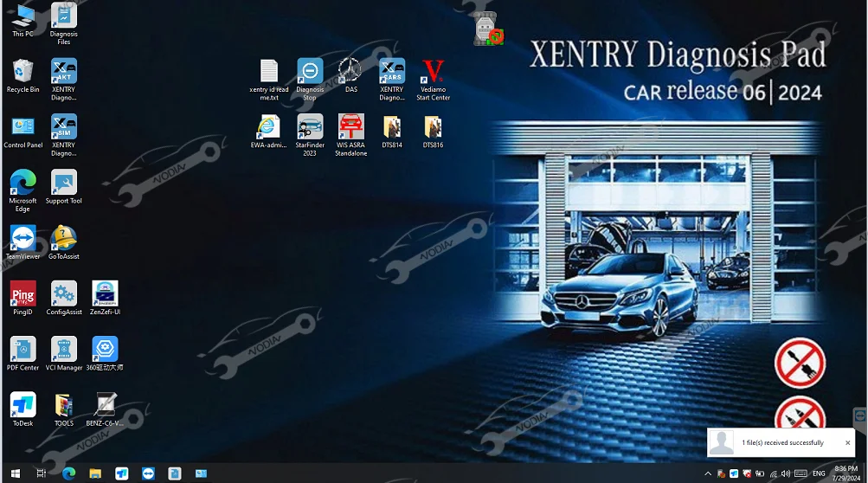Click the VCI tray icon with red badge
868x483 pixels.
click(721, 473)
